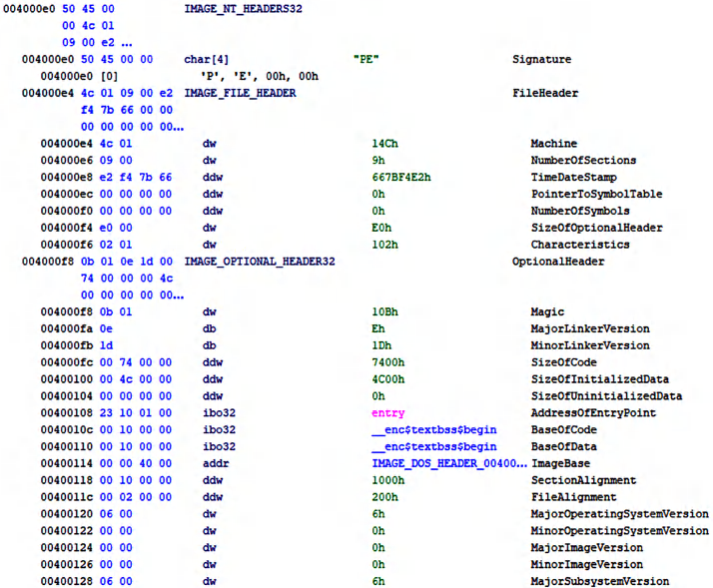Select address 0040011c of FileAlignment row
The width and height of the screenshot is (713, 588).
click(66, 497)
